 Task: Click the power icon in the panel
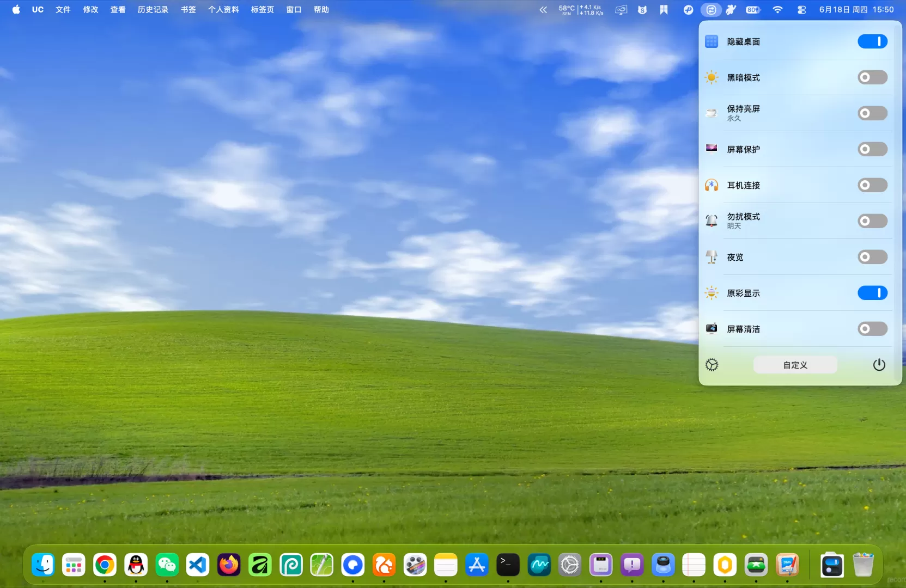879,365
